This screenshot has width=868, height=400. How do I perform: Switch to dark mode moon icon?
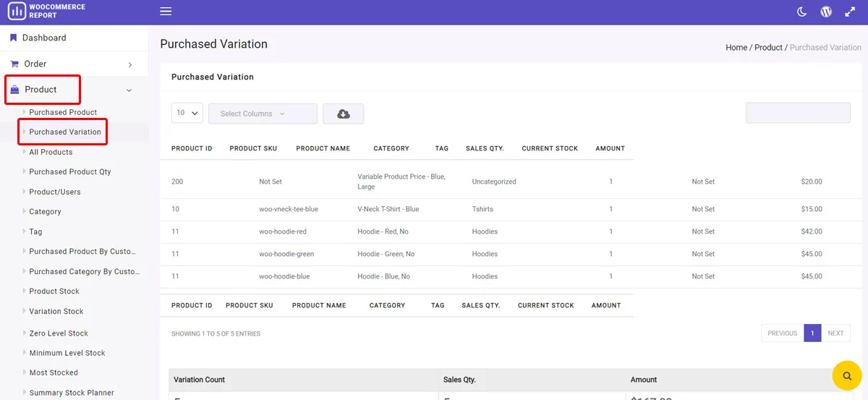tap(801, 12)
